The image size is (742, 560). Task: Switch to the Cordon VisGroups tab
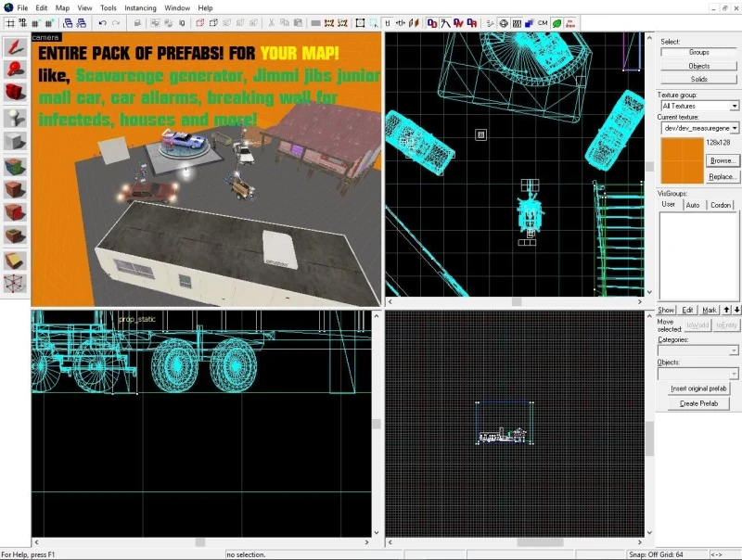(720, 205)
